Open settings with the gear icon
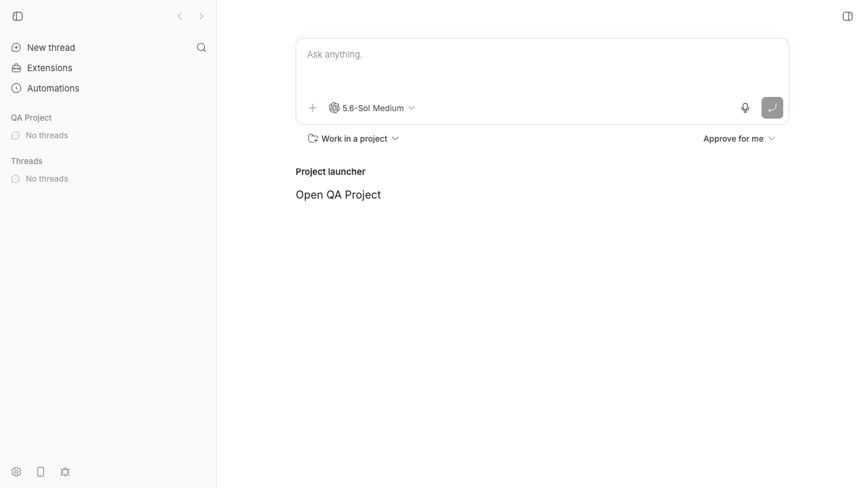 tap(16, 472)
